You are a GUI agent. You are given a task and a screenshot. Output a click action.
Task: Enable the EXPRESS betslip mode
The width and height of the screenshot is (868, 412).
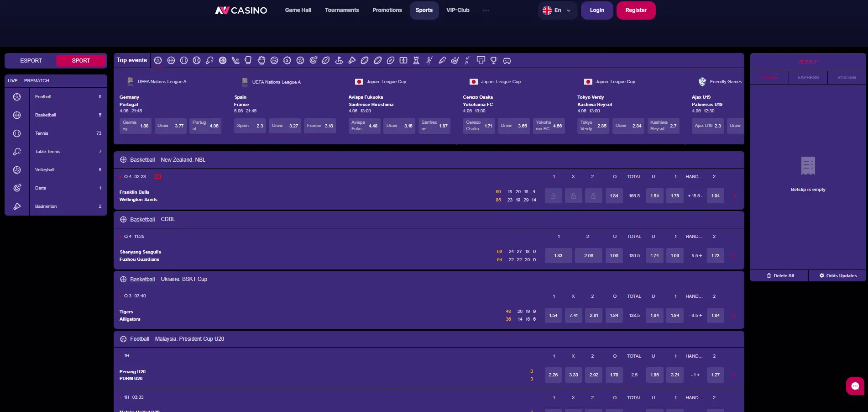click(807, 77)
